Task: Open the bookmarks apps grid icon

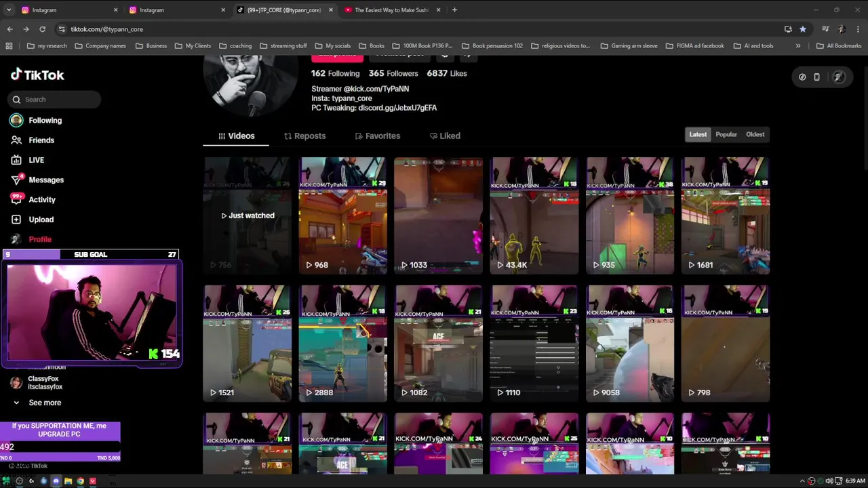Action: tap(9, 46)
